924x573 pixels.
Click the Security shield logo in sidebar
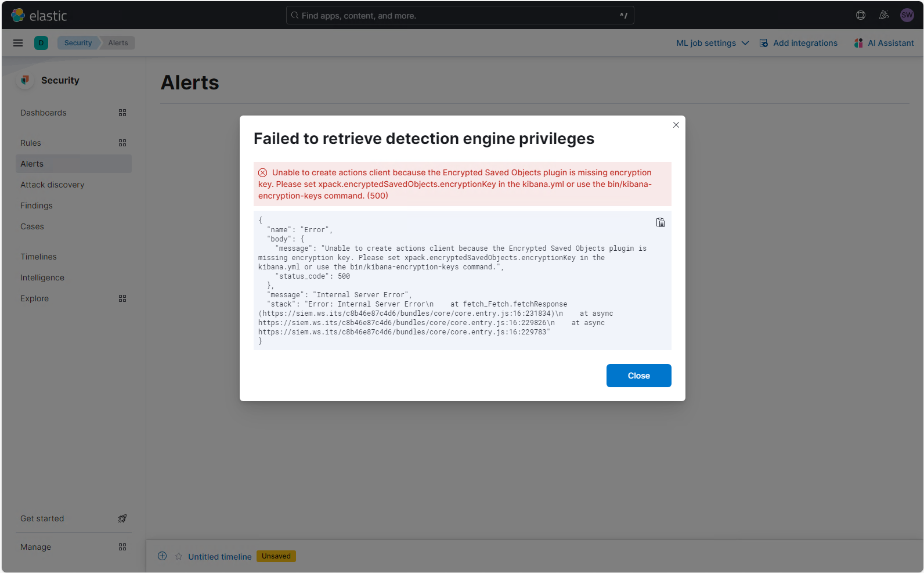point(25,80)
